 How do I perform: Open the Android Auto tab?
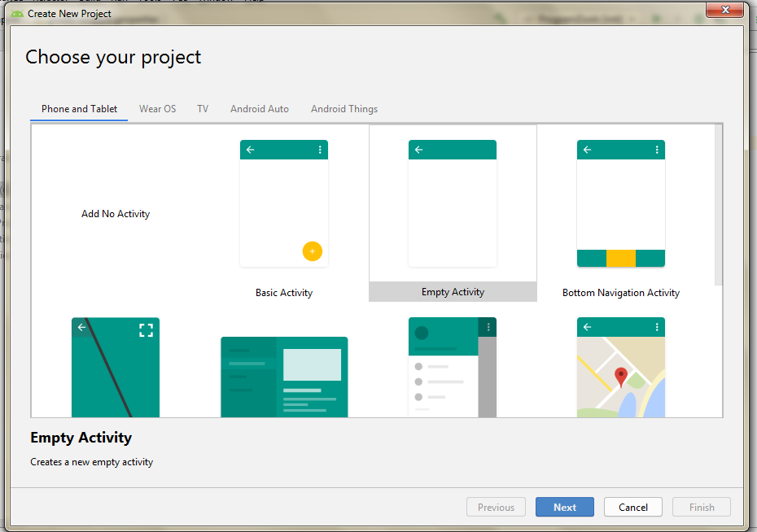[x=260, y=109]
